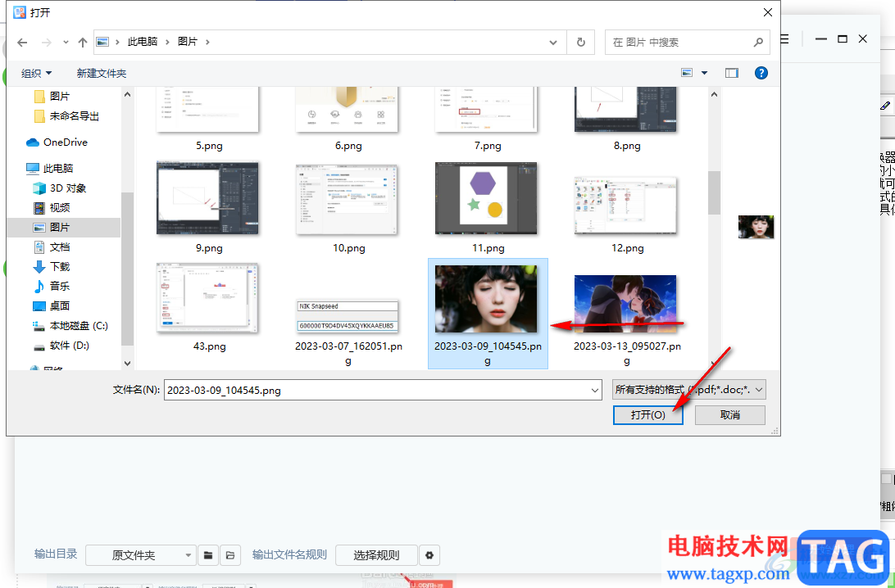The width and height of the screenshot is (895, 588).
Task: Expand the address bar path history
Action: click(x=553, y=43)
